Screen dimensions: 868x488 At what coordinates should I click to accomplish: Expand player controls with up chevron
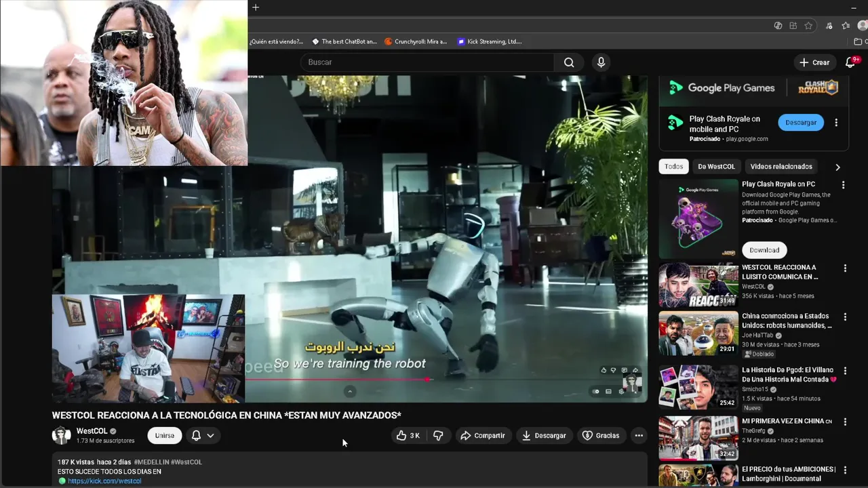[x=350, y=392]
